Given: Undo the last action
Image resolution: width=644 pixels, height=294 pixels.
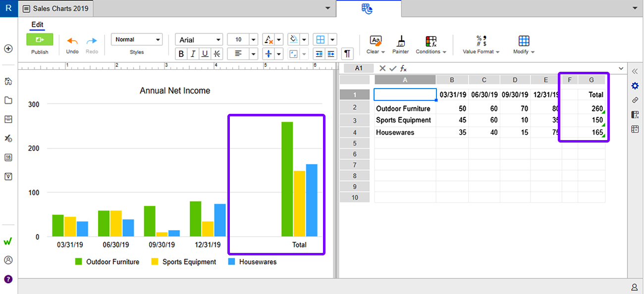Looking at the screenshot, I should [72, 44].
